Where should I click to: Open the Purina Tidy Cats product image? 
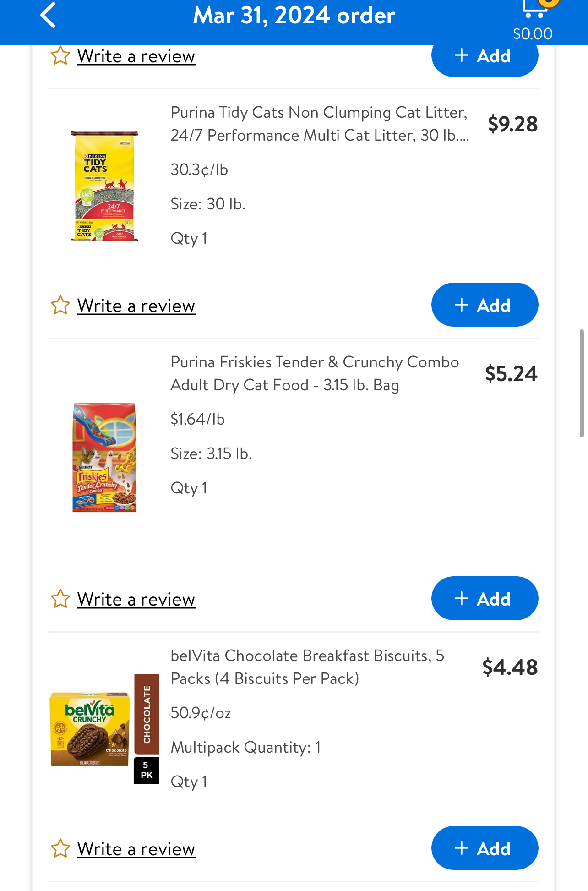click(x=104, y=186)
